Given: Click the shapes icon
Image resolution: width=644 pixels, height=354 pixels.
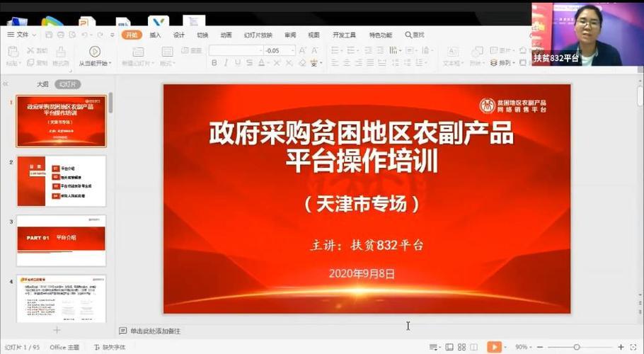Looking at the screenshot, I should (x=477, y=52).
